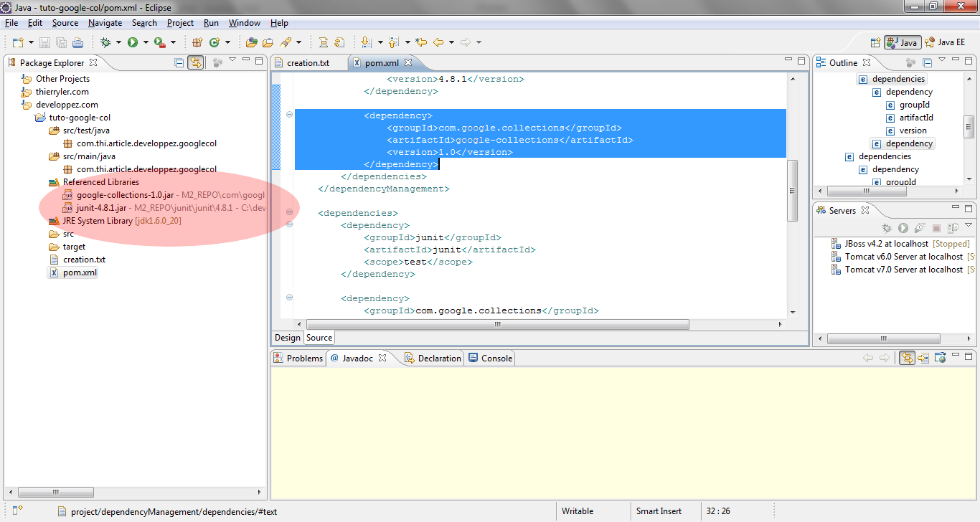Click the editor's horizontal scrollbar thumb

(x=496, y=324)
